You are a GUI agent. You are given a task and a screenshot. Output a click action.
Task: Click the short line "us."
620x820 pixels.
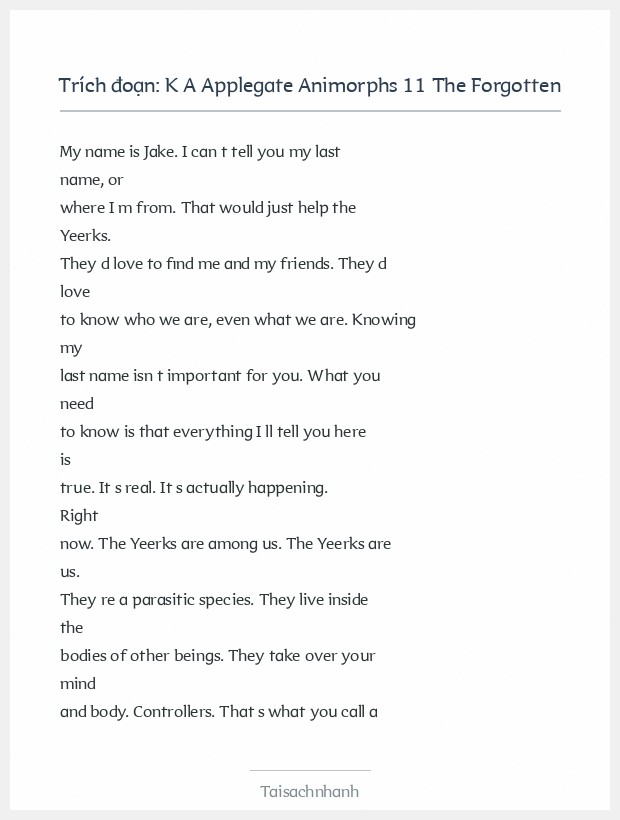70,572
